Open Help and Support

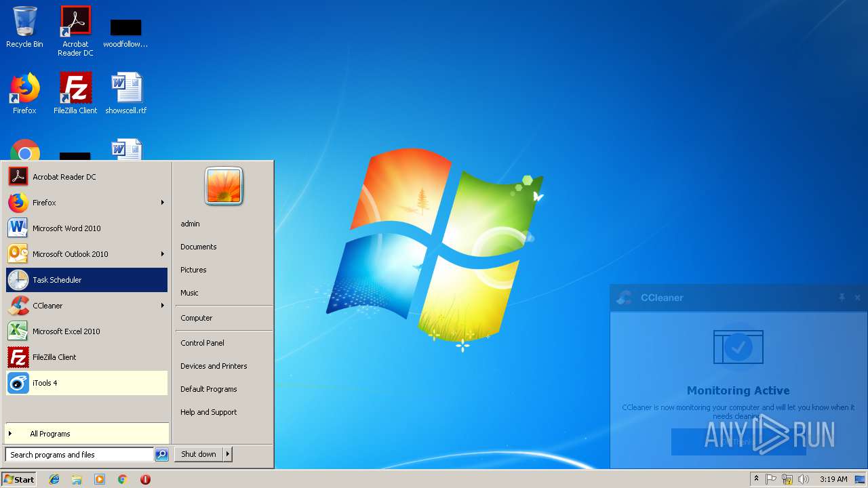click(x=209, y=412)
